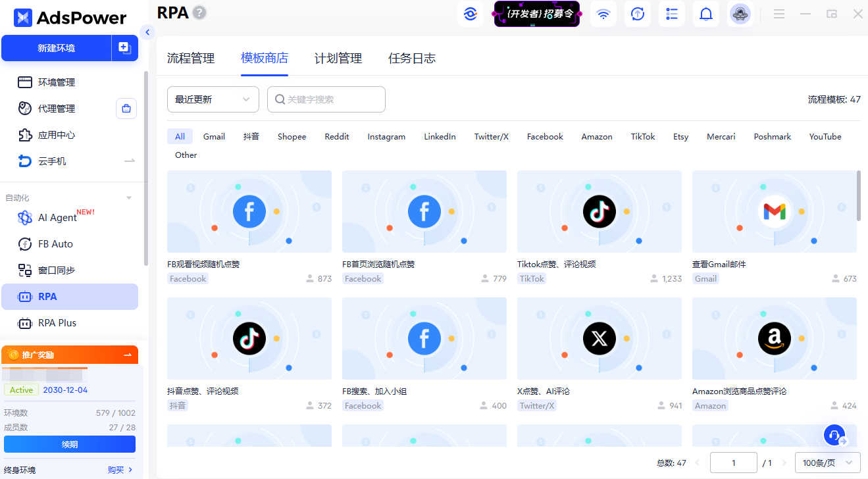Screen dimensions: 868x479
Task: Open the Wi-Fi network status icon
Action: point(603,14)
